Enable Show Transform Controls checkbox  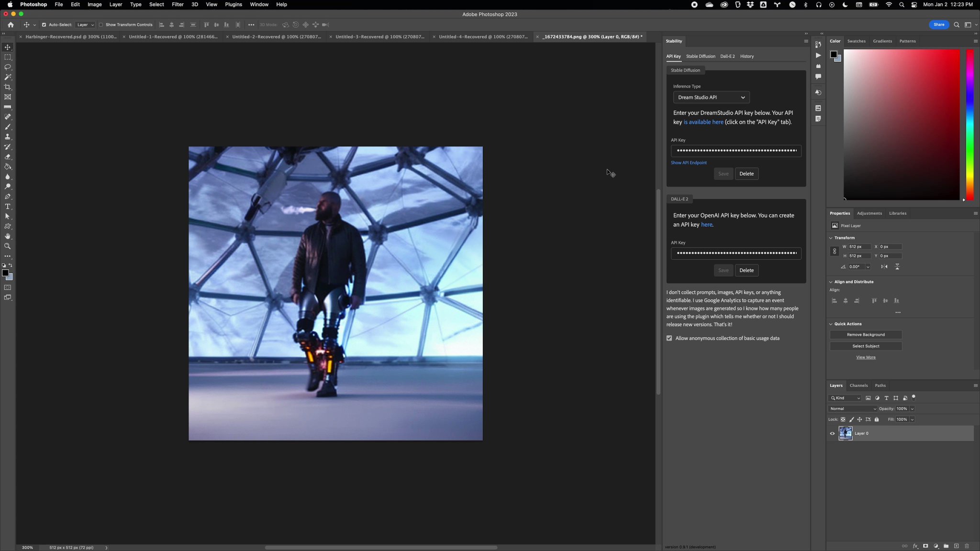coord(101,25)
